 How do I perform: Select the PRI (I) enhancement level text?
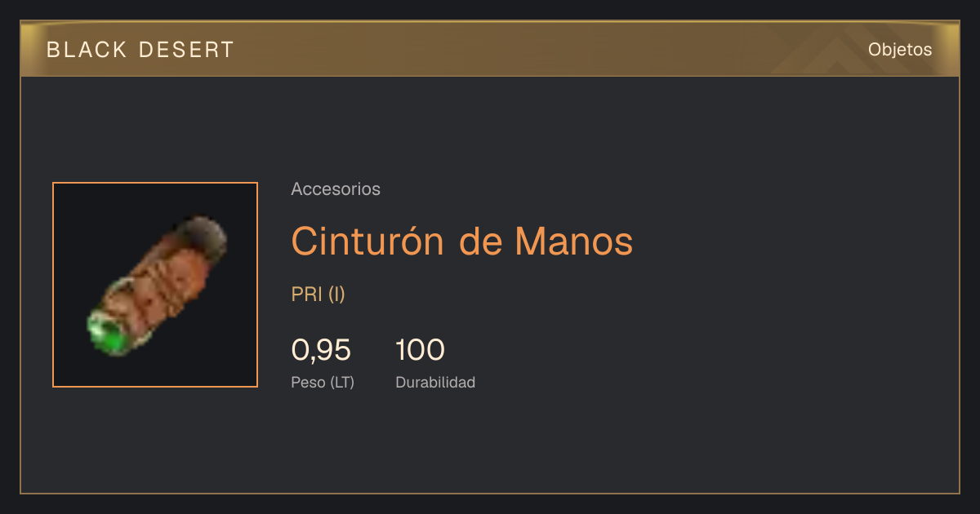point(318,295)
